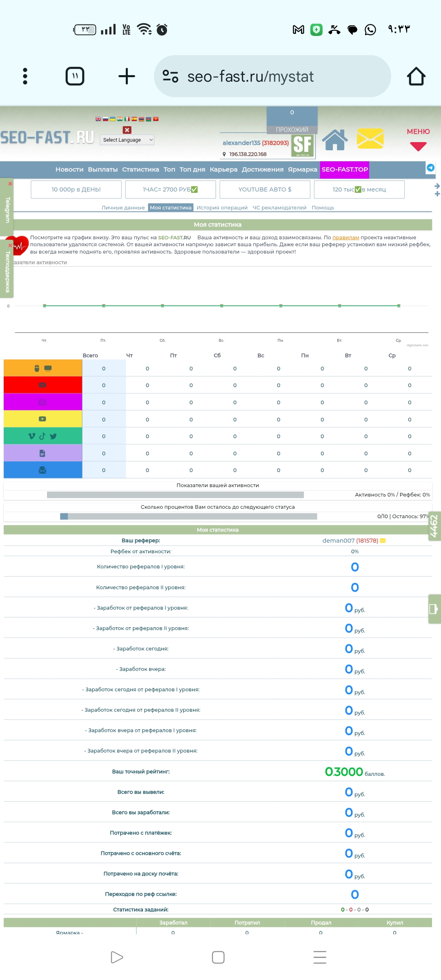The height and width of the screenshot is (980, 441).
Task: Open the Статистика menu item
Action: tap(140, 169)
